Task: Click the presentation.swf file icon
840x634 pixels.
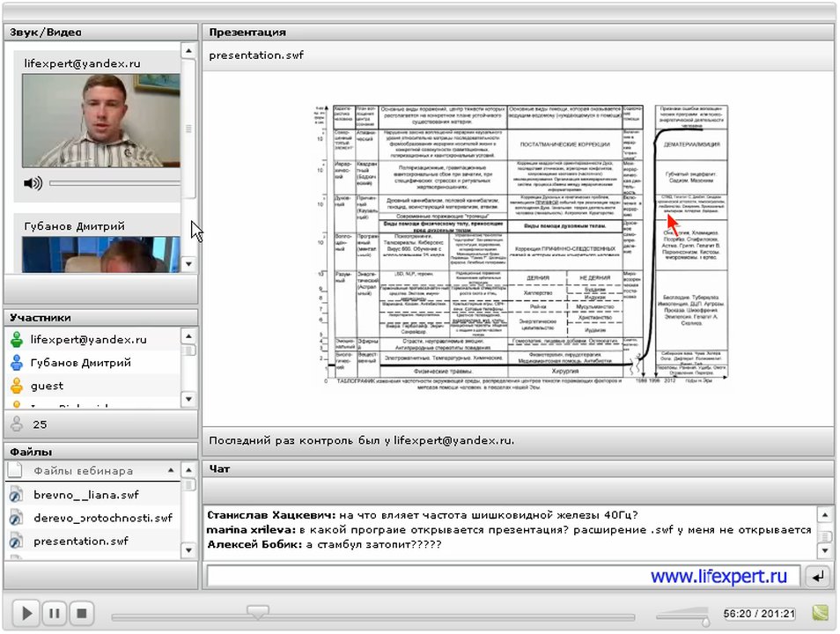Action: click(x=16, y=542)
